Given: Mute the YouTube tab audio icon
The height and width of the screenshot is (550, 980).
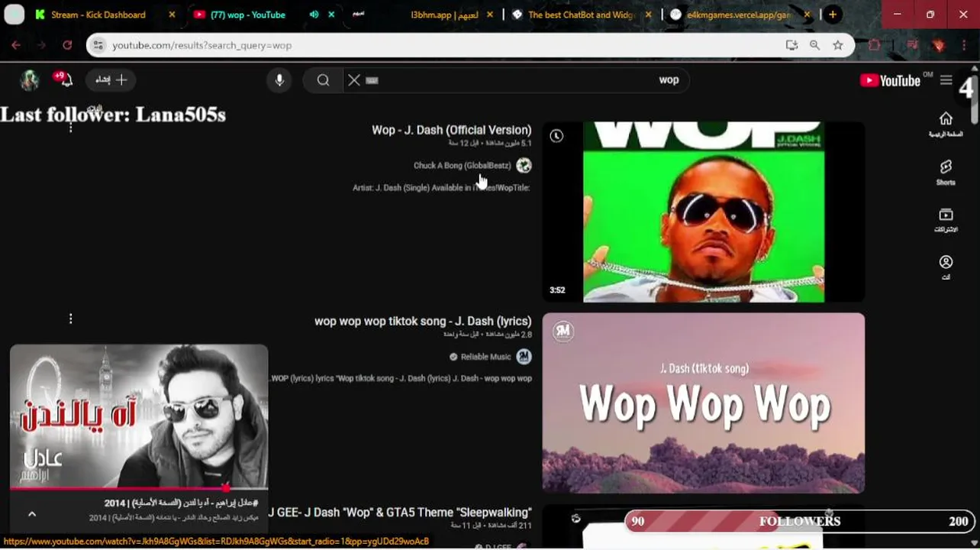Looking at the screenshot, I should (314, 15).
